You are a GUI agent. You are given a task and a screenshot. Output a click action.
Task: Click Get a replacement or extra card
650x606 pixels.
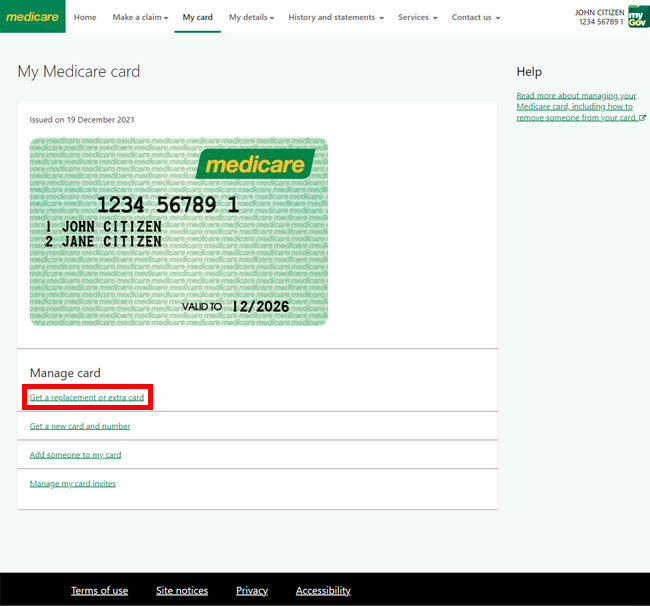87,397
